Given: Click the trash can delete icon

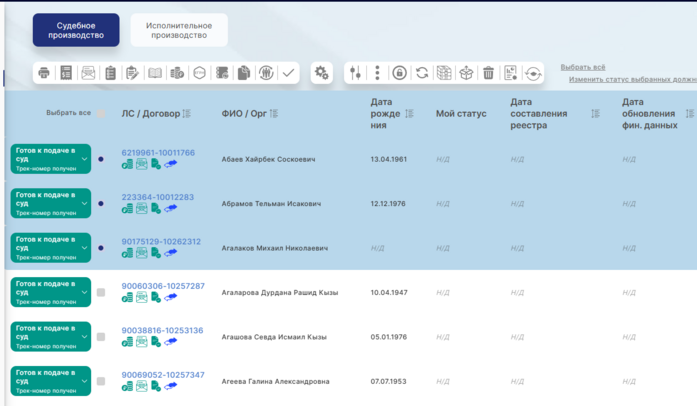Looking at the screenshot, I should tap(488, 73).
